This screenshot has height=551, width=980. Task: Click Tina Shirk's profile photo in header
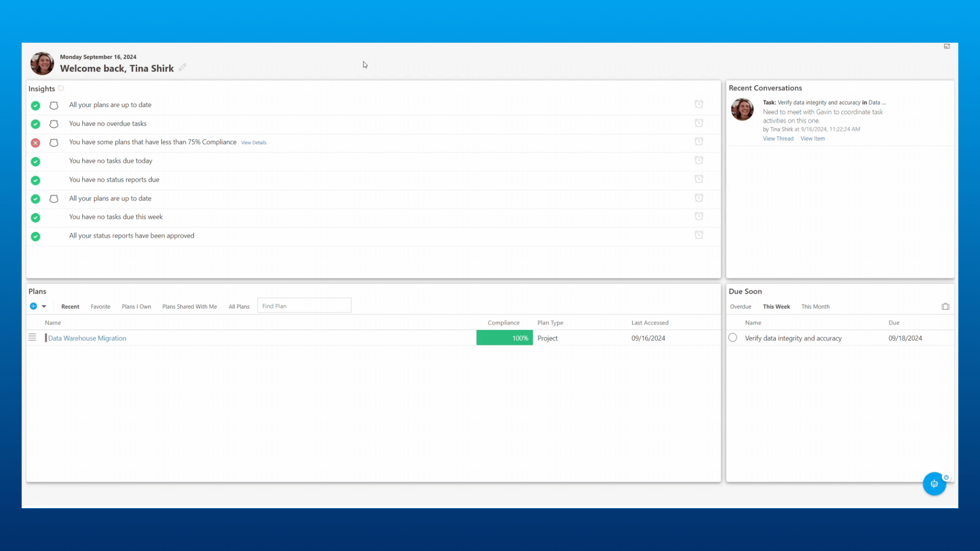(42, 64)
